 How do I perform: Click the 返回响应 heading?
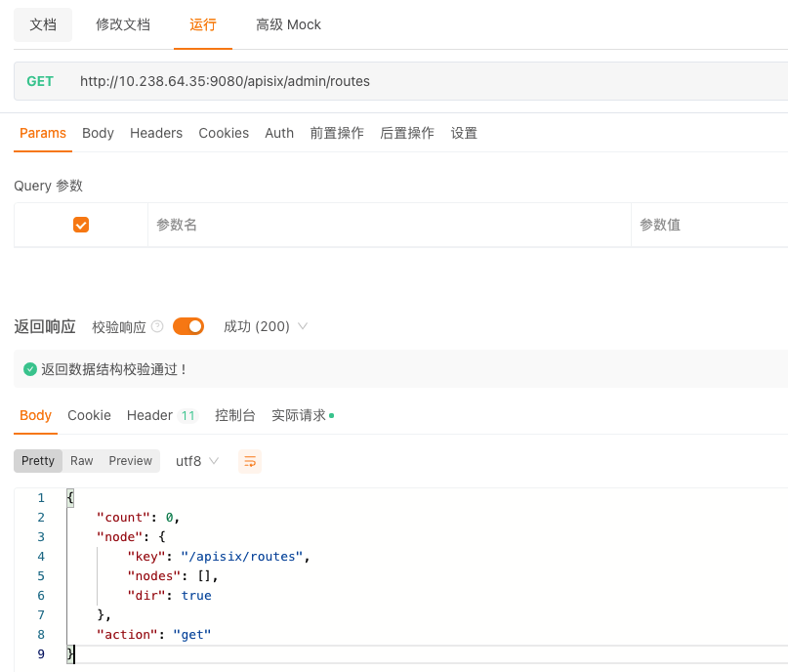coord(45,326)
